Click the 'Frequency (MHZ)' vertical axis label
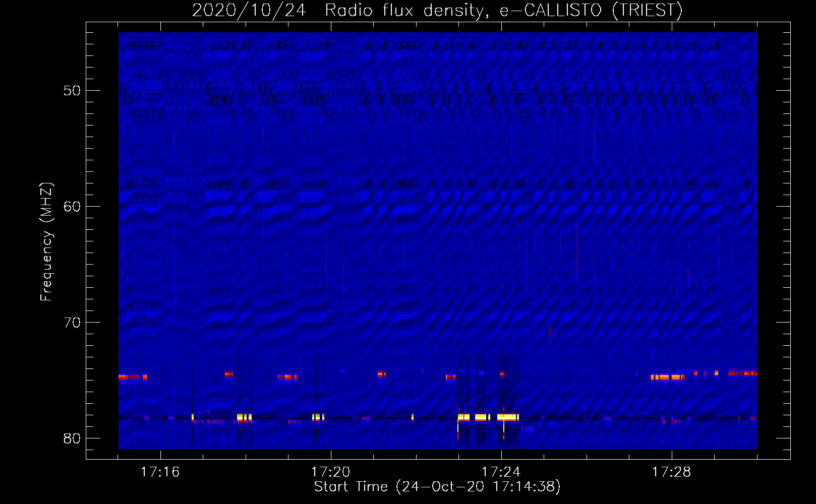This screenshot has height=504, width=816. pyautogui.click(x=46, y=242)
